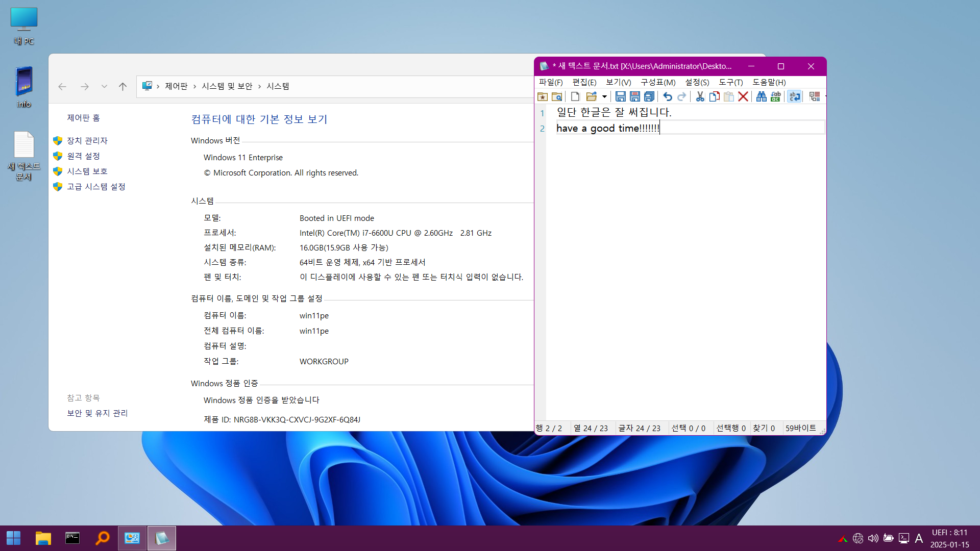This screenshot has height=551, width=980.
Task: Open the 설정(S) menu
Action: point(697,82)
